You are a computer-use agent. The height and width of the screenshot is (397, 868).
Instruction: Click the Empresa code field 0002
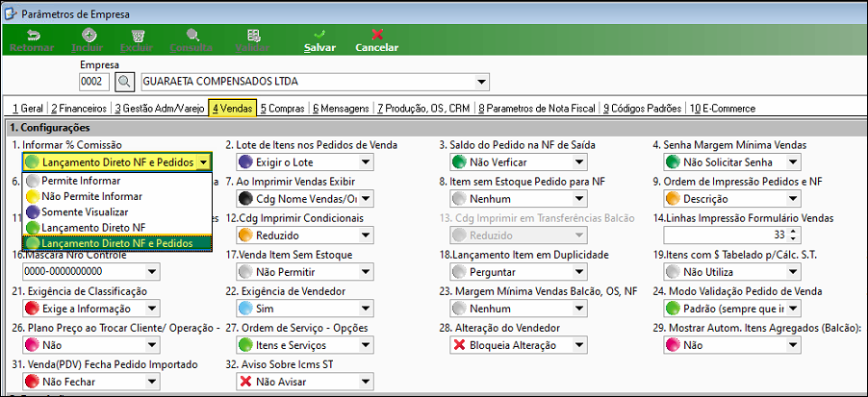pyautogui.click(x=94, y=82)
